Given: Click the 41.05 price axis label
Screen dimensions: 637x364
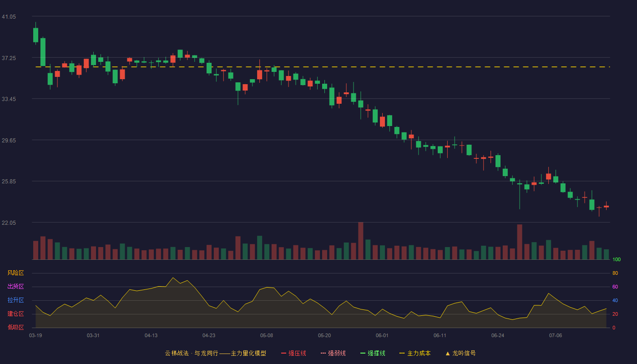Looking at the screenshot, I should coord(9,17).
